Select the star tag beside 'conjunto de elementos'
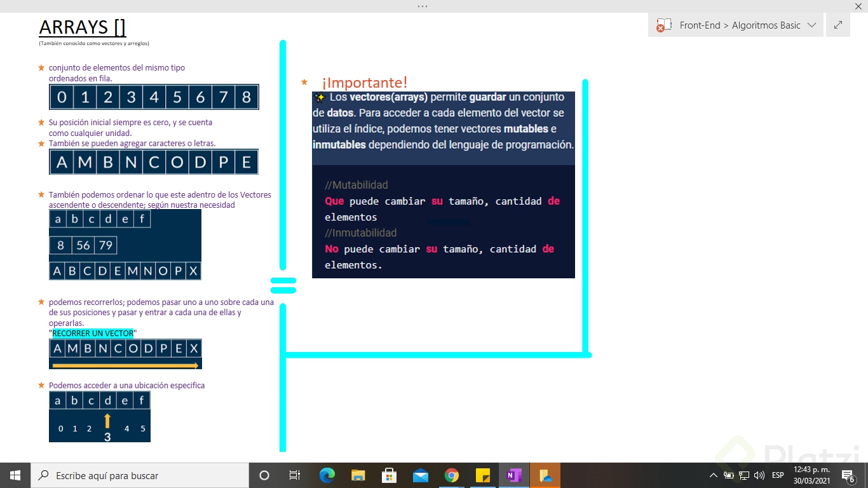 pos(41,67)
